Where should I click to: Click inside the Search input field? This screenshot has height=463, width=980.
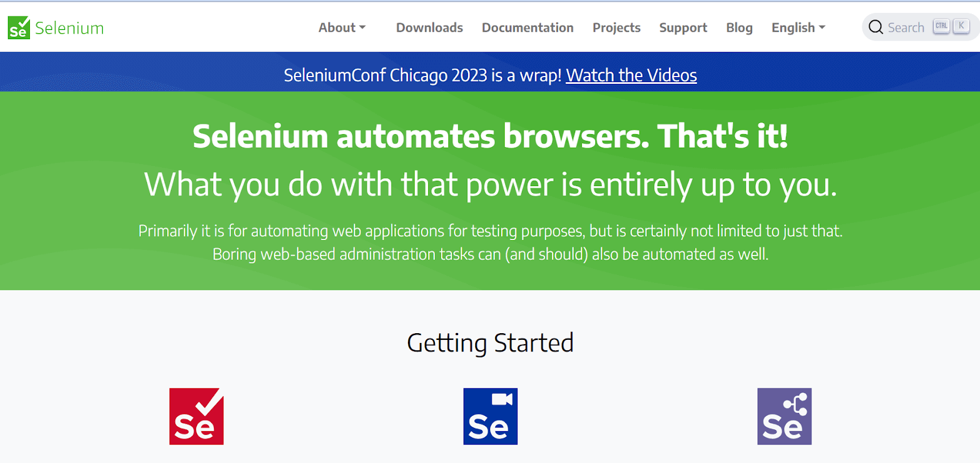click(907, 27)
